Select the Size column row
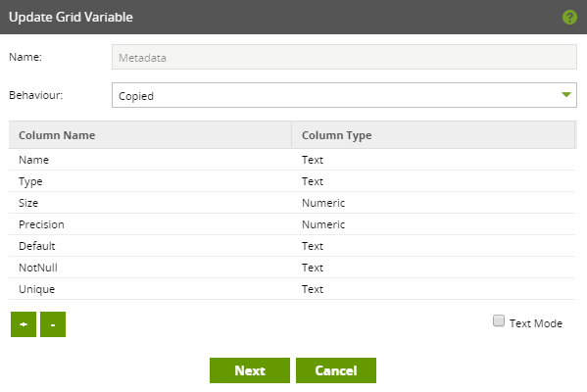This screenshot has height=392, width=587. [x=292, y=203]
